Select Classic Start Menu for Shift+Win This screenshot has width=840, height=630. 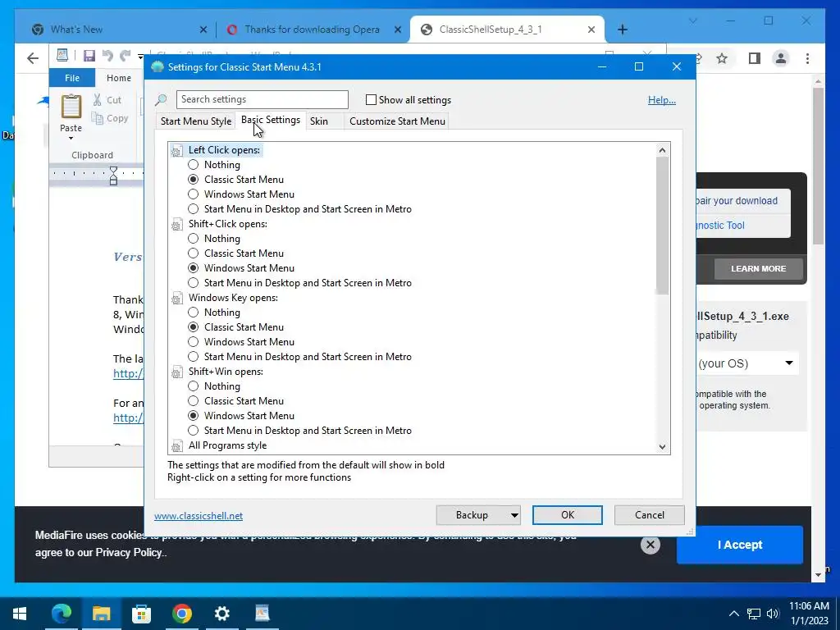pyautogui.click(x=194, y=400)
